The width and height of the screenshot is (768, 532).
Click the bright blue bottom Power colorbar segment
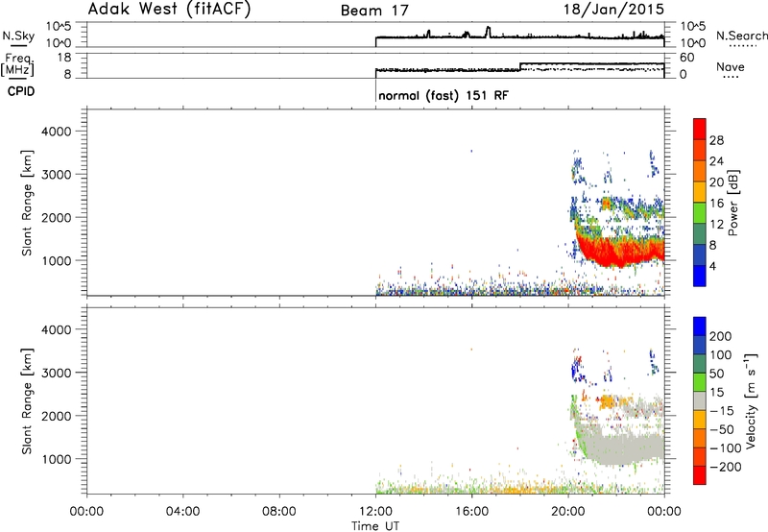700,276
